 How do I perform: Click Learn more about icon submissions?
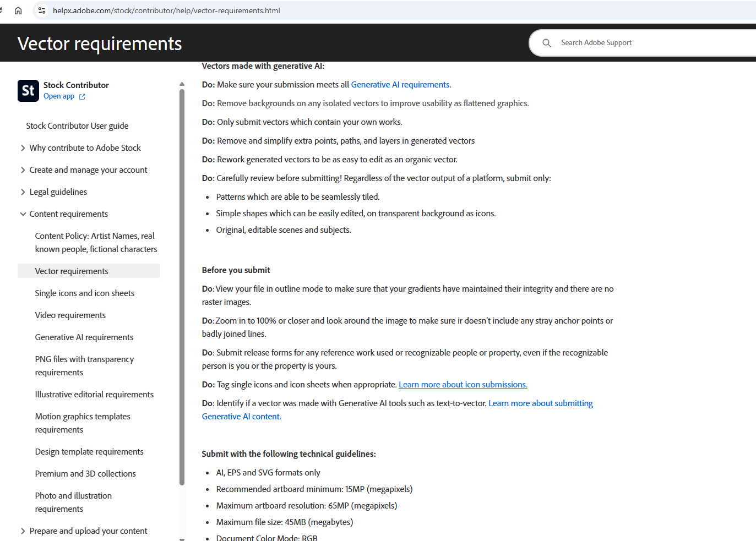[x=463, y=384]
